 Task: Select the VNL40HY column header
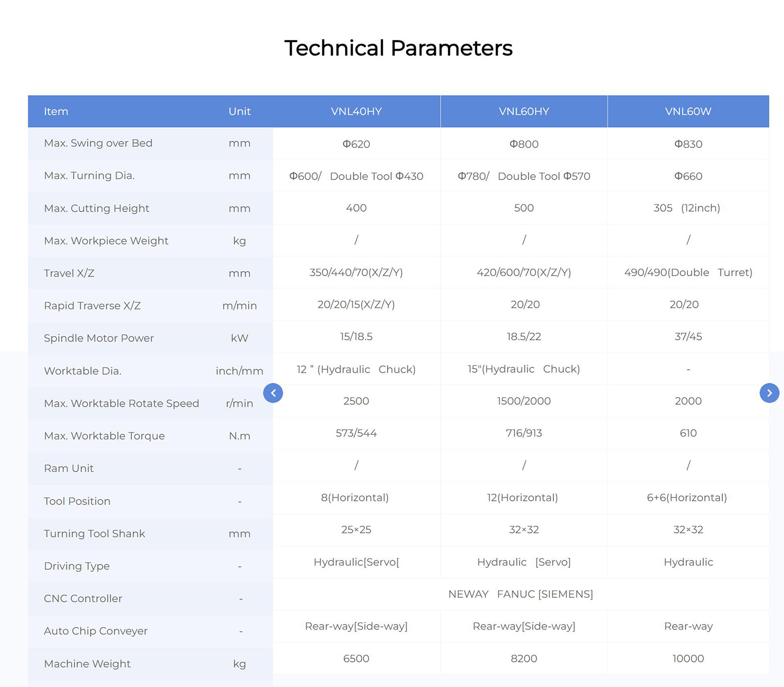click(x=356, y=111)
